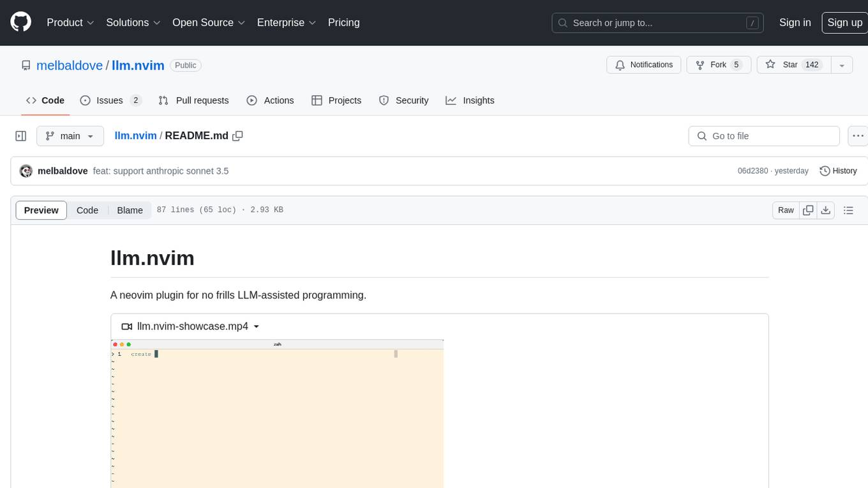Image resolution: width=868 pixels, height=488 pixels.
Task: Copy raw file contents
Action: (x=808, y=210)
